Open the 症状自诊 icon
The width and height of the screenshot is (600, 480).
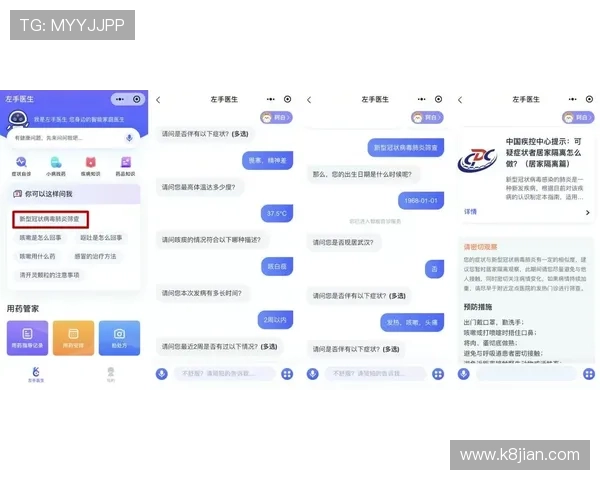[x=21, y=166]
